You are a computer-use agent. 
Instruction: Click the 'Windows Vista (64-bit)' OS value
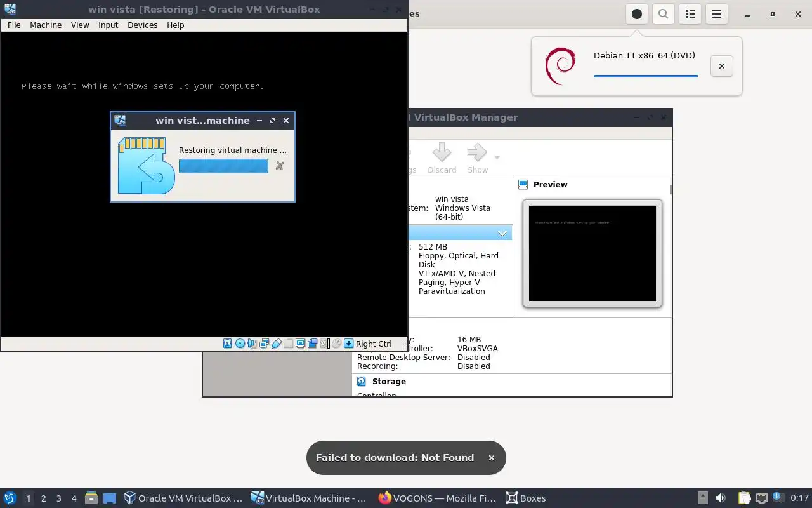pos(462,213)
